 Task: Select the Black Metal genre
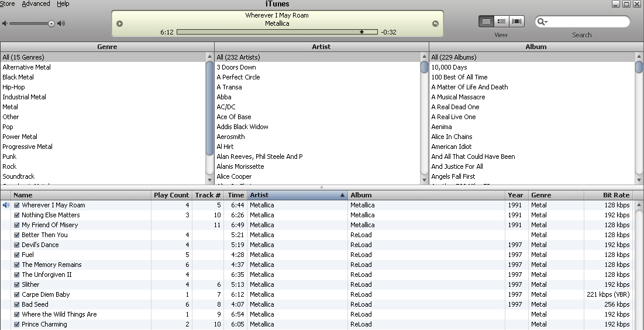(103, 77)
